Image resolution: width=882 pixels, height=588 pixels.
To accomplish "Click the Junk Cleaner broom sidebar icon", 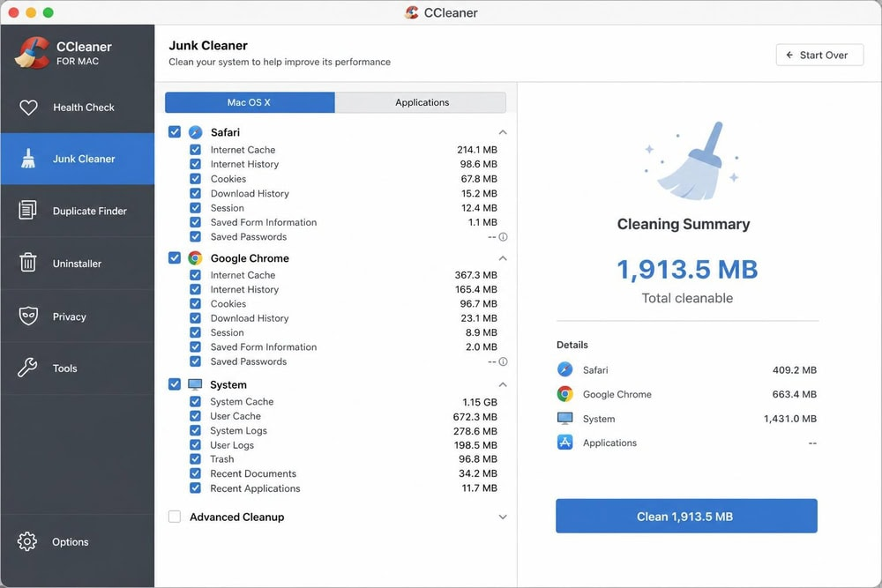I will pos(28,159).
